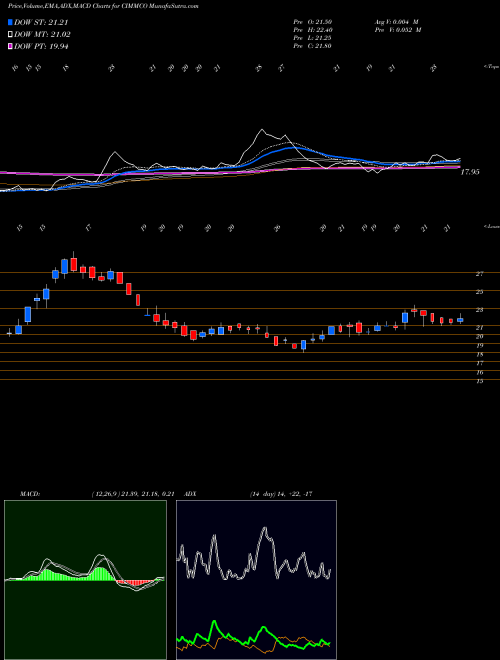Click the 'Pre O: 21.50' open value

313,21
